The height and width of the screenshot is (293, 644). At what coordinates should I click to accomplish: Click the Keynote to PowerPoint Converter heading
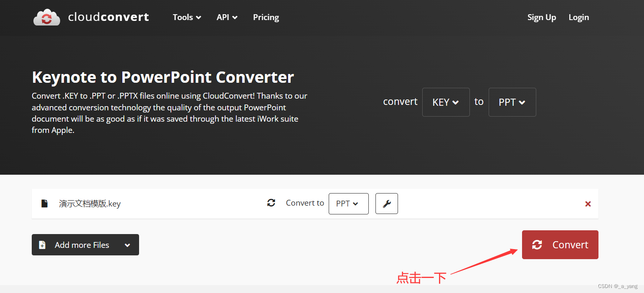click(x=163, y=77)
